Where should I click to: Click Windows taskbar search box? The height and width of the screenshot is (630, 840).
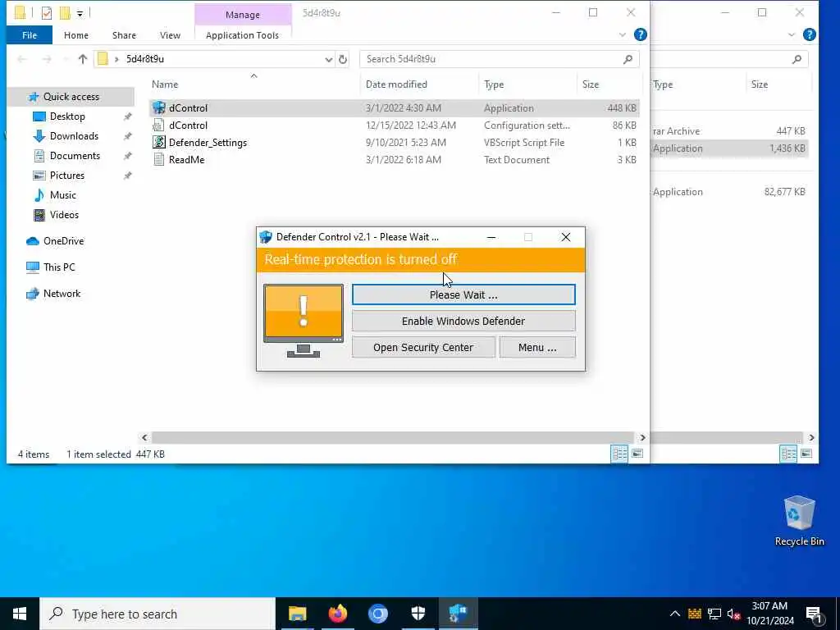[157, 614]
